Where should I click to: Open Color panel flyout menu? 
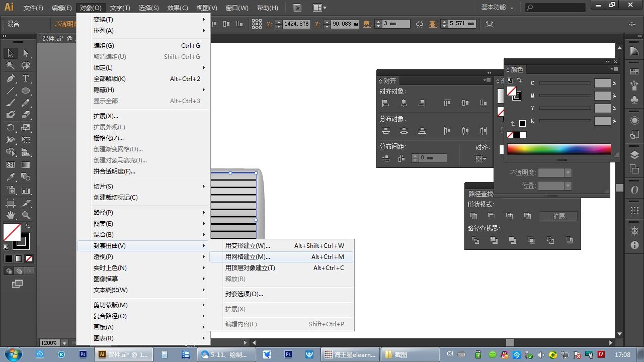[614, 69]
